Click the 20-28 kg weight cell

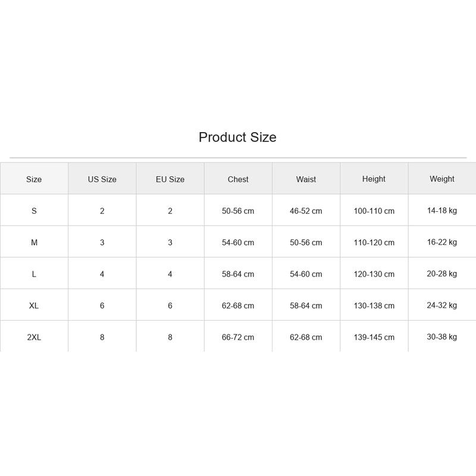click(442, 274)
